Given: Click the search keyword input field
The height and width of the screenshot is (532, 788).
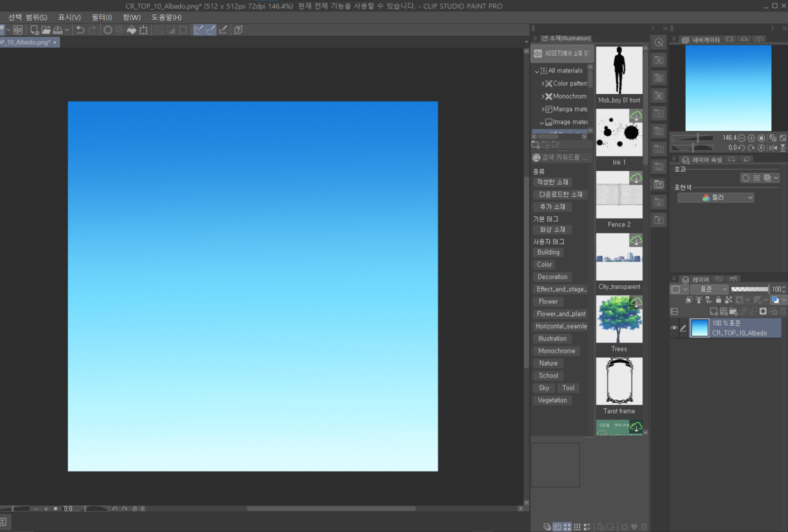Looking at the screenshot, I should [562, 157].
